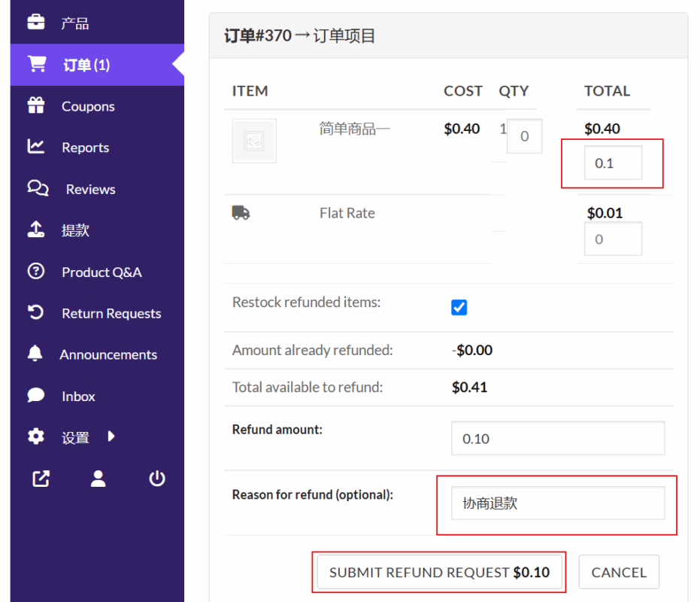Click the gift icon next to Coupons
This screenshot has width=700, height=602.
(36, 106)
